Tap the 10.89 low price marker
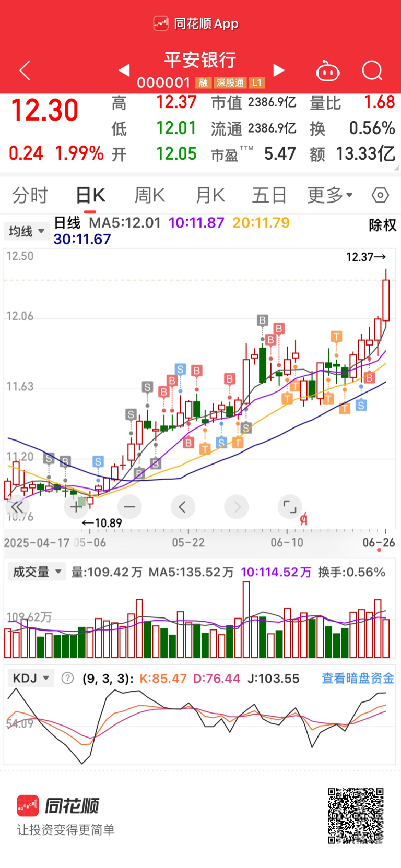The width and height of the screenshot is (401, 868). (x=102, y=523)
